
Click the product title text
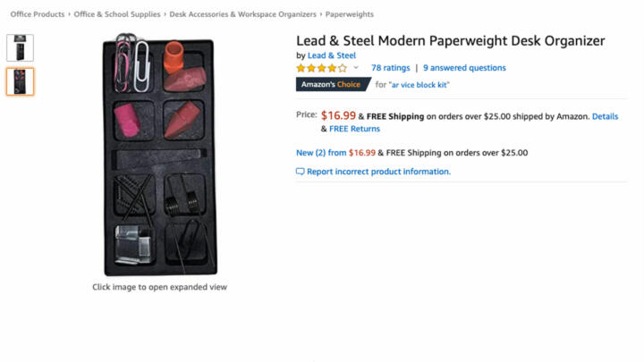(451, 40)
